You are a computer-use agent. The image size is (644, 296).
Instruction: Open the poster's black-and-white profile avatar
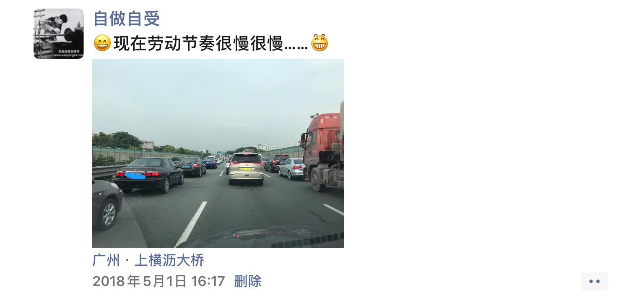tap(59, 34)
